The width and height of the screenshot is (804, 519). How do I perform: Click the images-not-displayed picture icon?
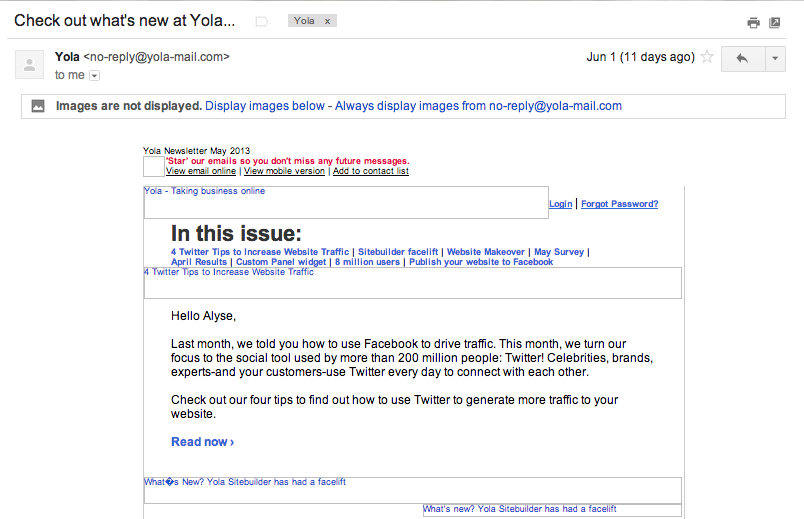[x=38, y=106]
